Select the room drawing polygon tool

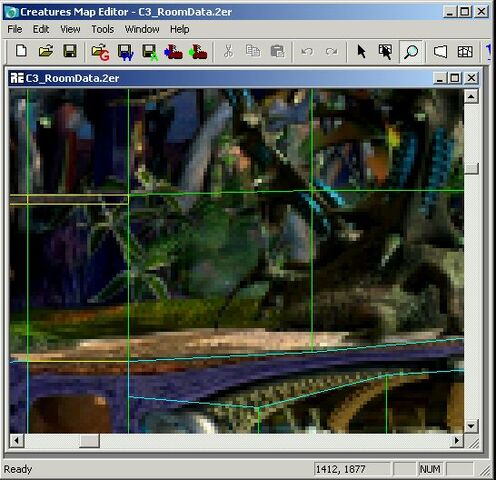pos(440,52)
